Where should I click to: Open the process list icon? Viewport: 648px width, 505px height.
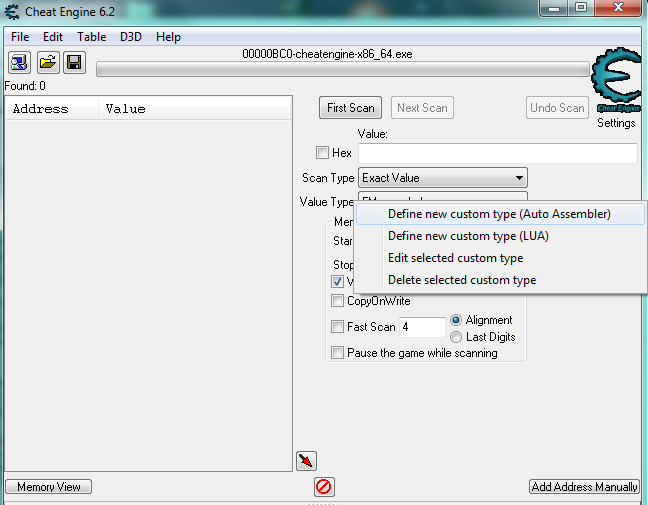pyautogui.click(x=19, y=63)
